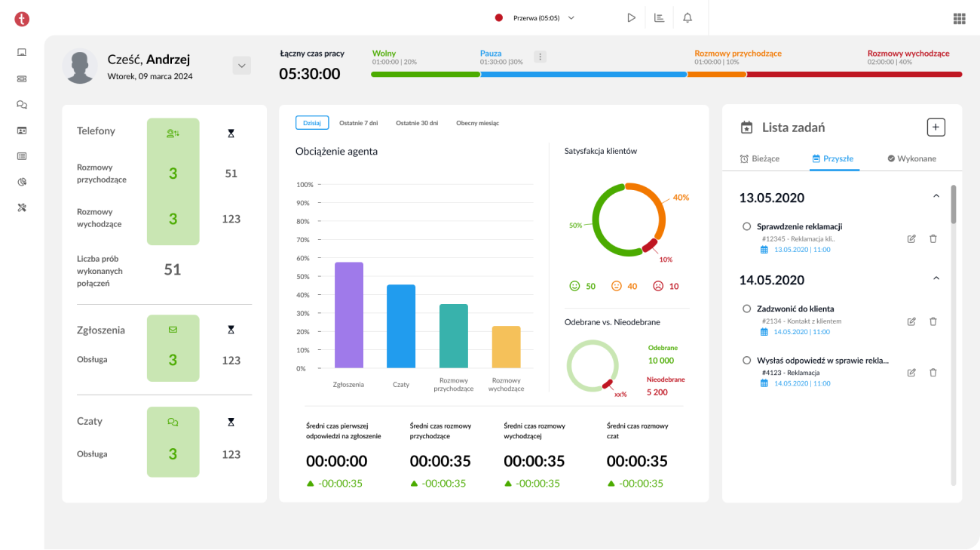Open the statistics chart icon in top bar
Viewport: 980px width, 550px height.
pos(660,18)
